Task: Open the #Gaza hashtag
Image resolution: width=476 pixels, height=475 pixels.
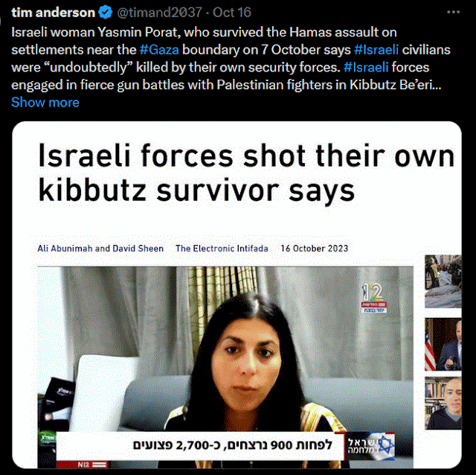Action: [159, 50]
